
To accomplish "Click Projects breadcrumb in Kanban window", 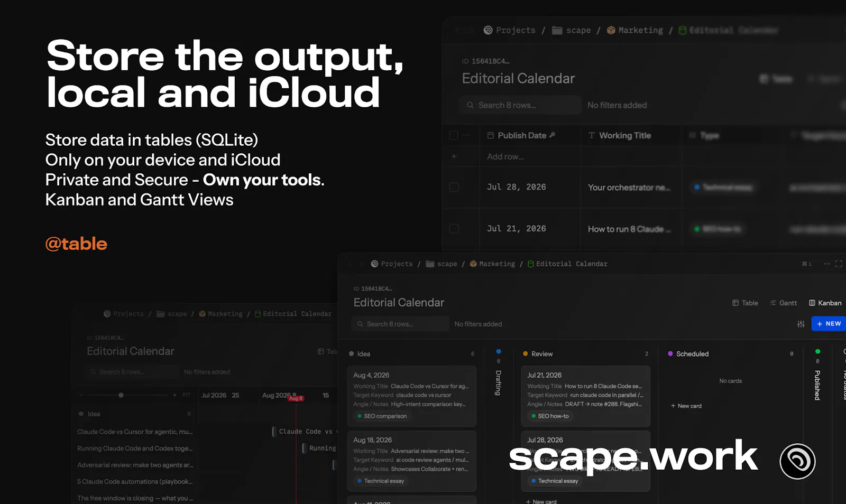I will (397, 264).
